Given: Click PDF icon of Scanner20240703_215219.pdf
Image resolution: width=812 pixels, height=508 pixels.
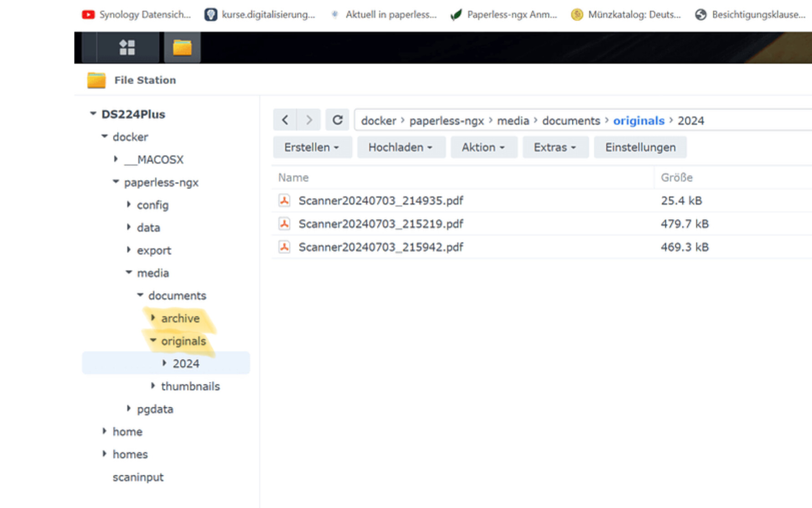Looking at the screenshot, I should (284, 224).
